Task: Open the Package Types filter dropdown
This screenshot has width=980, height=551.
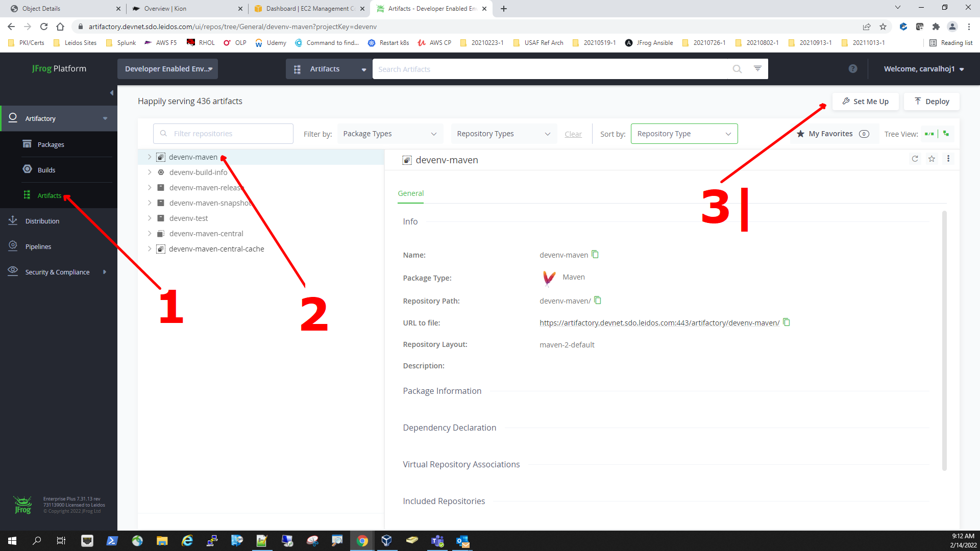Action: pos(390,134)
